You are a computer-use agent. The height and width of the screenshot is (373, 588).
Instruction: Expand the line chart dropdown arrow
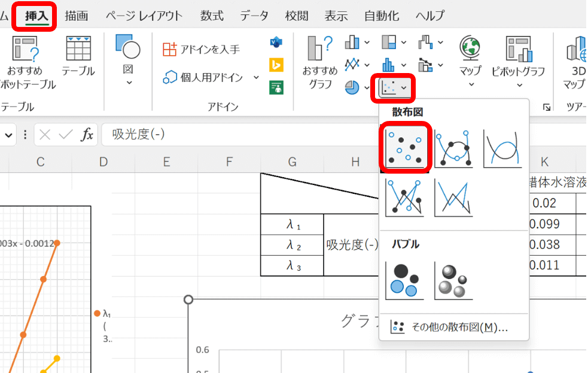[x=367, y=65]
